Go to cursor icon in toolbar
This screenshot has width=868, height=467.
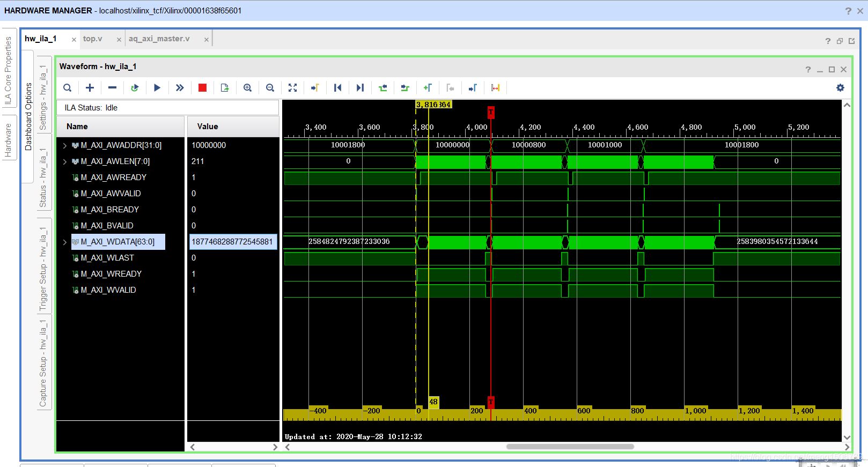point(315,88)
